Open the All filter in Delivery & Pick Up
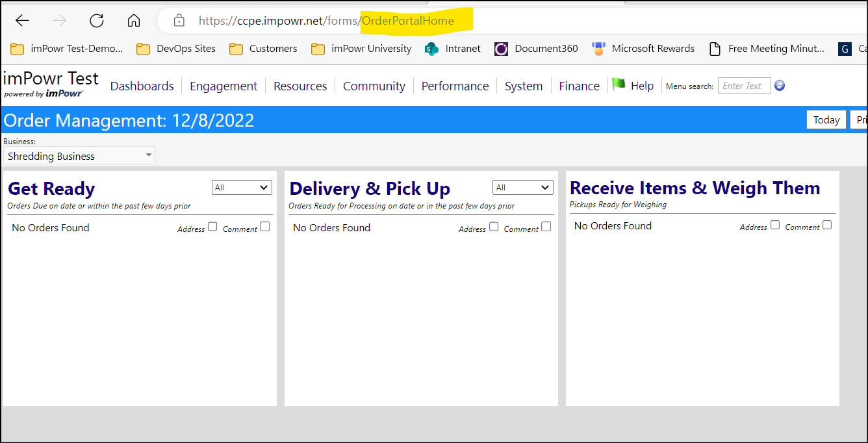Image resolution: width=868 pixels, height=443 pixels. point(523,188)
